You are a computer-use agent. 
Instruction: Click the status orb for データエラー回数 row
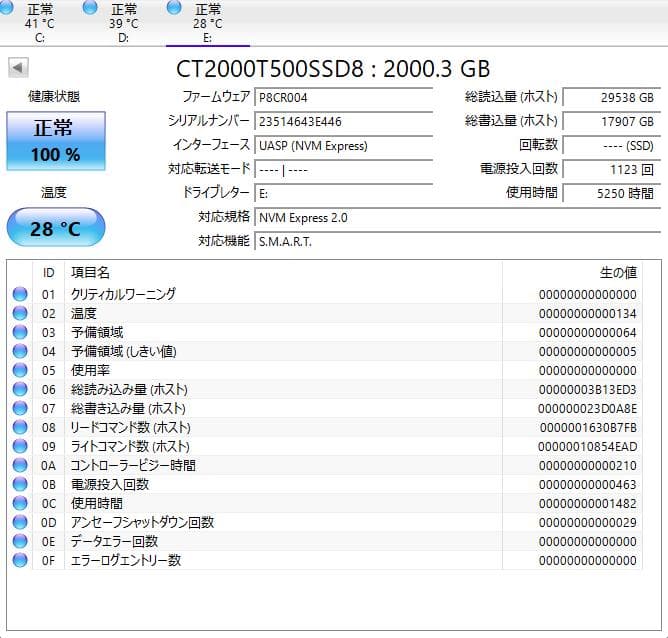tap(20, 541)
